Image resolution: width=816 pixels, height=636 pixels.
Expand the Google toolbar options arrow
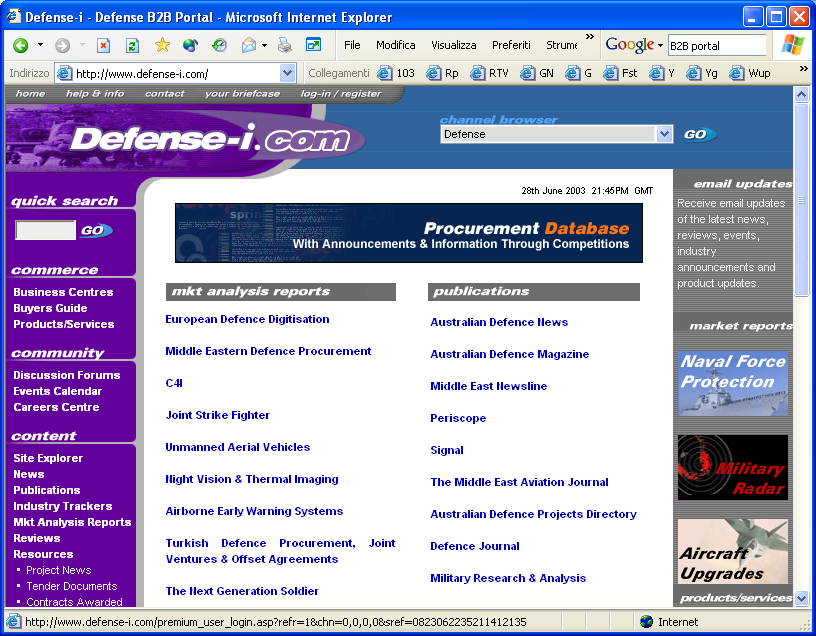(x=660, y=46)
